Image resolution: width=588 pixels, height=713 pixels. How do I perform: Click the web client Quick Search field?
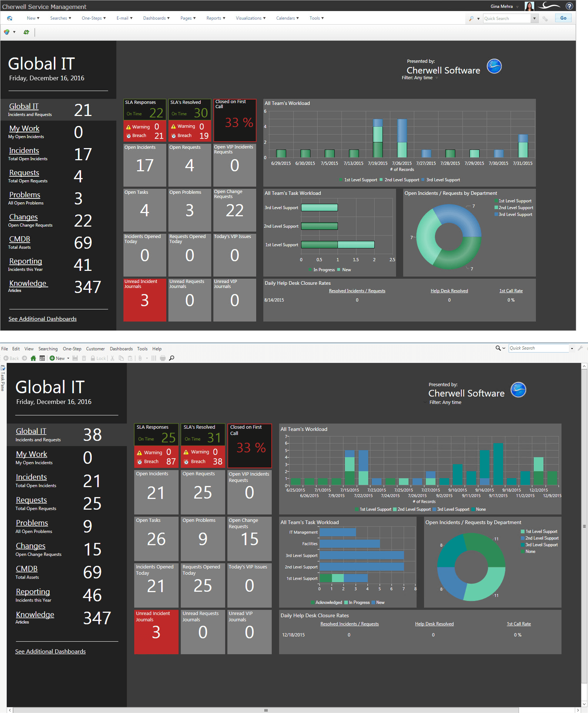tap(507, 19)
